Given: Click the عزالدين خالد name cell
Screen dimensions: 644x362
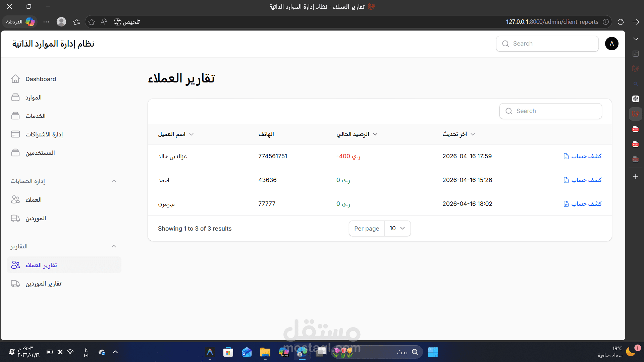Looking at the screenshot, I should coord(172,156).
